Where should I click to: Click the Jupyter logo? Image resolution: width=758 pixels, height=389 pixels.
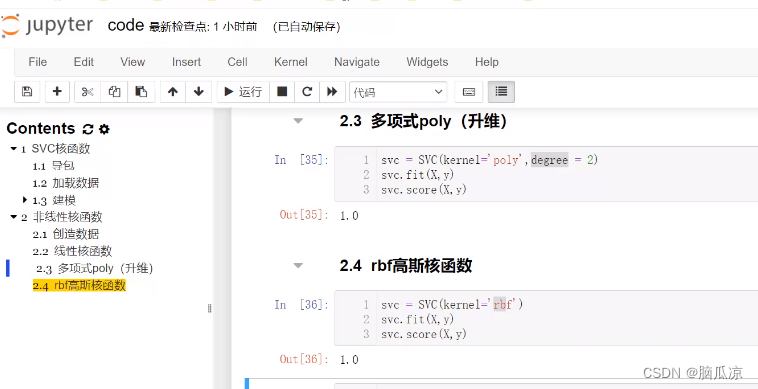(47, 26)
